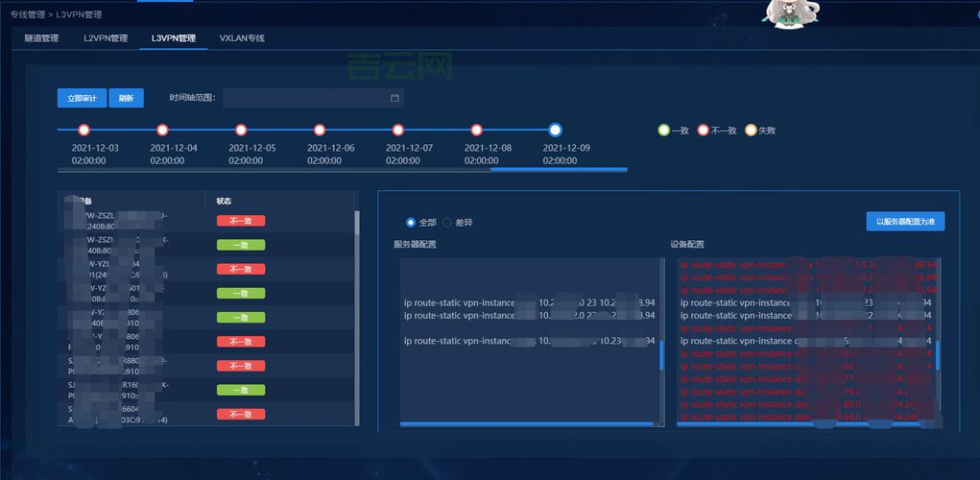Select the 差异 radio button

tap(447, 222)
